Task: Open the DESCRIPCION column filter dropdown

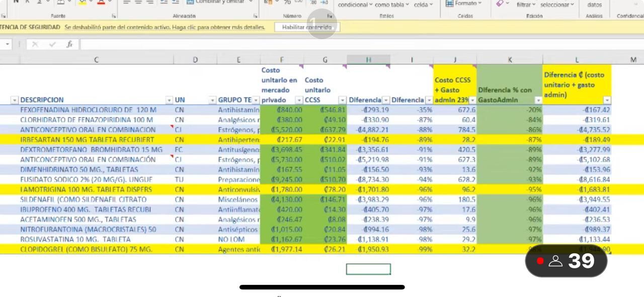Action: [15, 100]
